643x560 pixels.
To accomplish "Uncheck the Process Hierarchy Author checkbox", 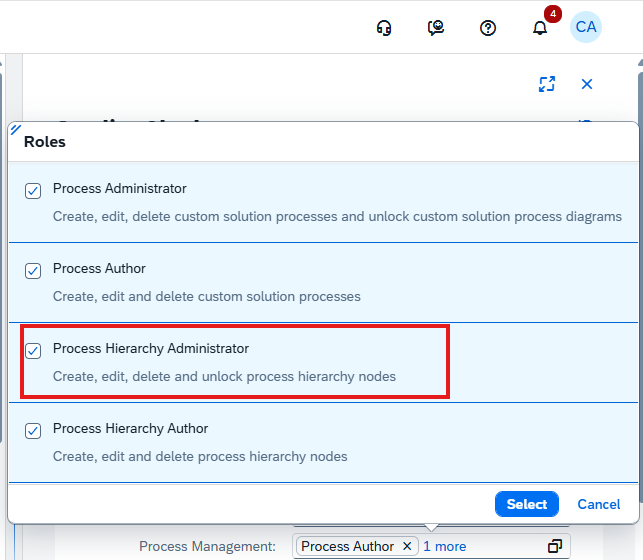I will pyautogui.click(x=33, y=431).
